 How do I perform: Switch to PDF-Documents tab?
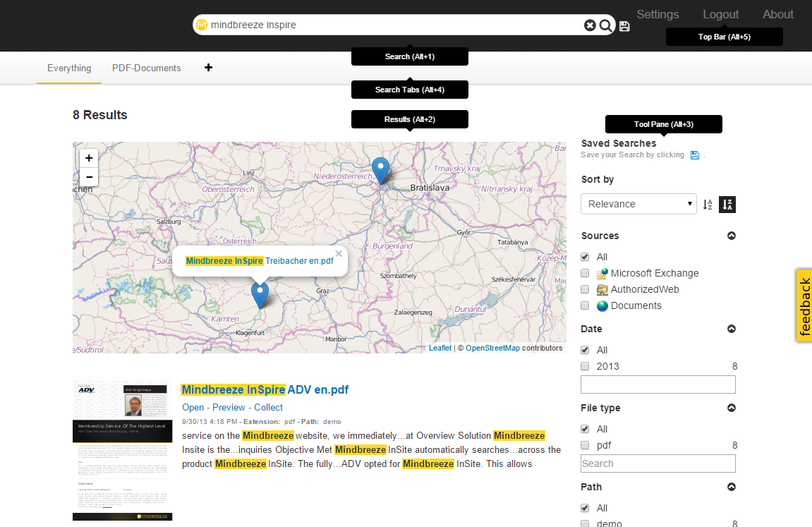(x=147, y=68)
